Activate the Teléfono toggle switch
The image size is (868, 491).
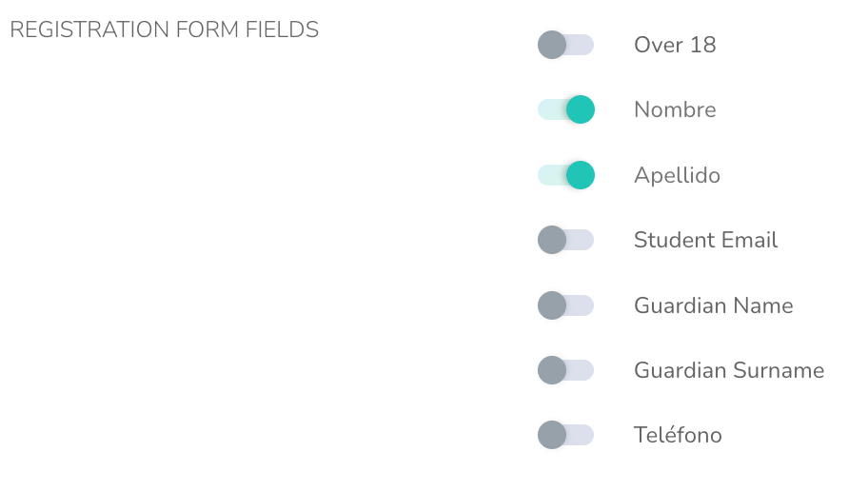(x=565, y=435)
